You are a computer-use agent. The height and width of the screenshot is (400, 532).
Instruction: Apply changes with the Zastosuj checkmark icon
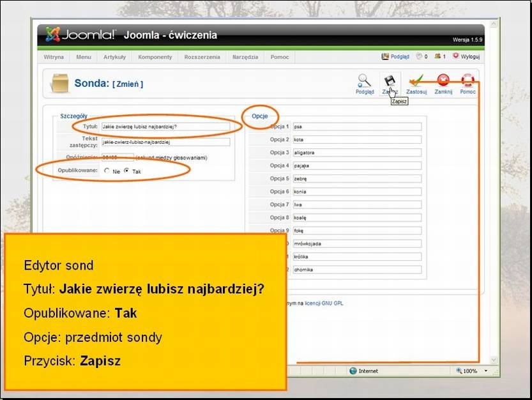tap(416, 81)
